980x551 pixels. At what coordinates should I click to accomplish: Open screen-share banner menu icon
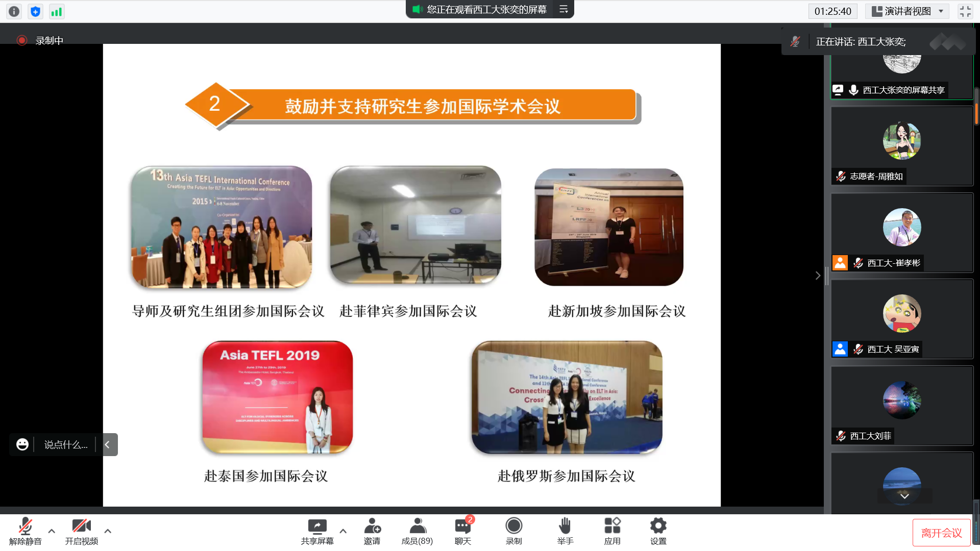[x=563, y=9]
